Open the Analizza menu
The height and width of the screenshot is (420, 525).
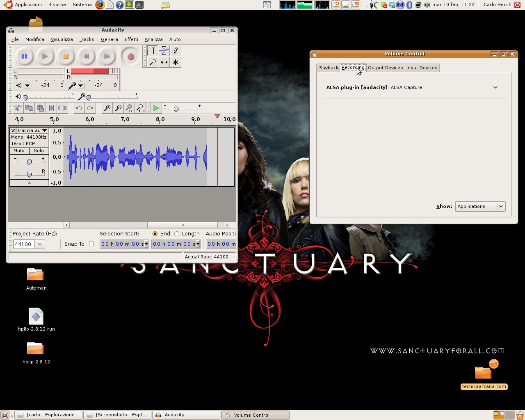154,39
